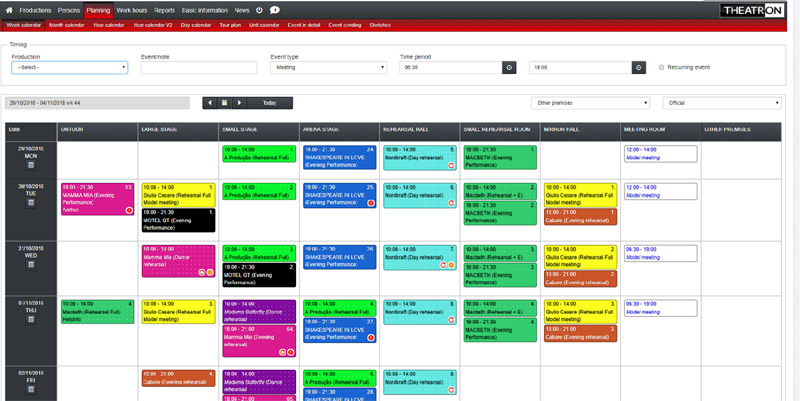Click the Home icon in top navigation

(9, 10)
